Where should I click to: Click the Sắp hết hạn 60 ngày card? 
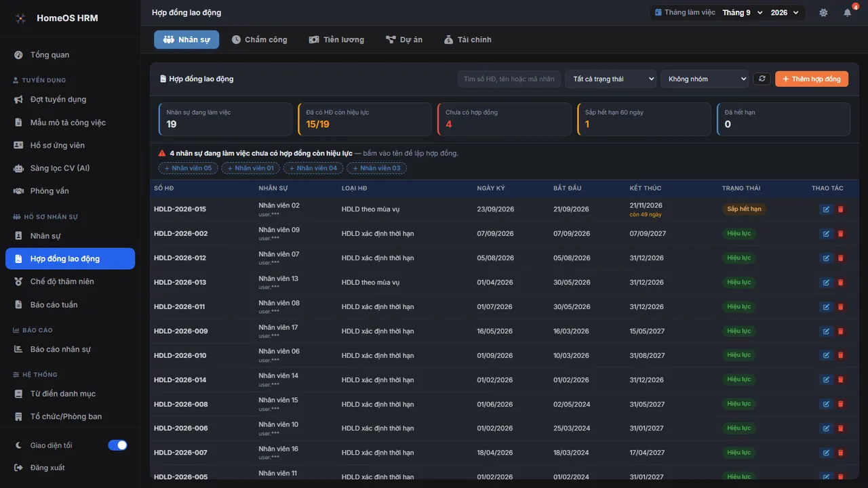(644, 119)
